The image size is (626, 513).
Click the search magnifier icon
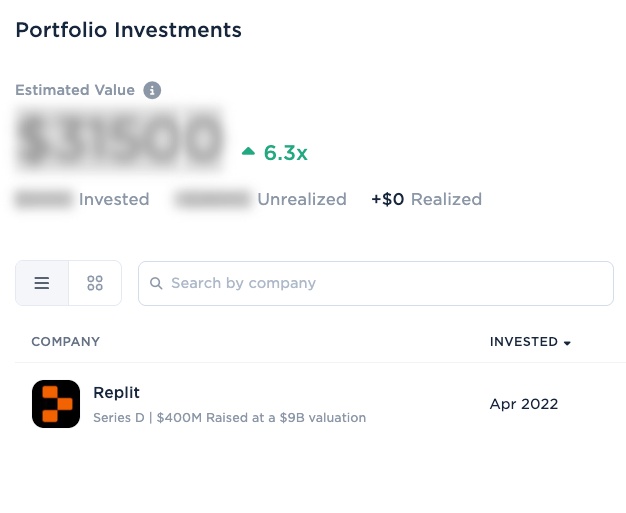pos(156,283)
